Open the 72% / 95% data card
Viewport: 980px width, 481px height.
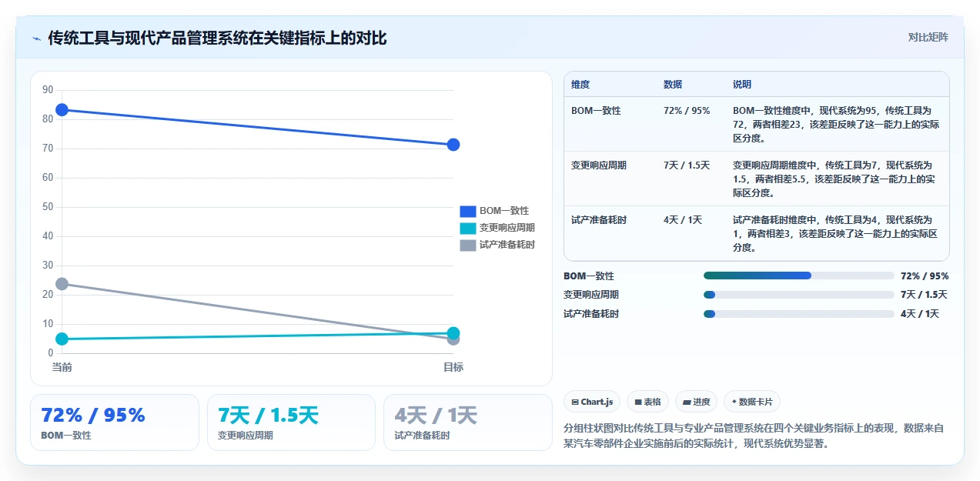(115, 423)
